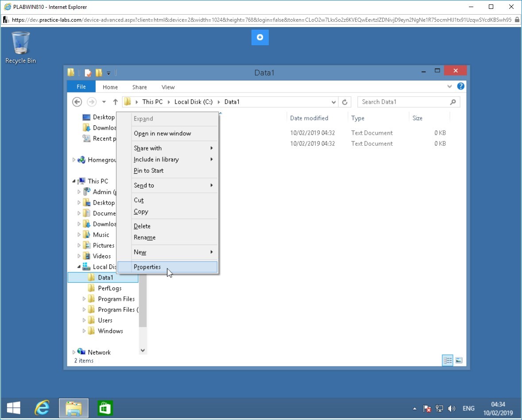Viewport: 522px width, 420px height.
Task: Open New submenu in context menu
Action: click(x=167, y=252)
